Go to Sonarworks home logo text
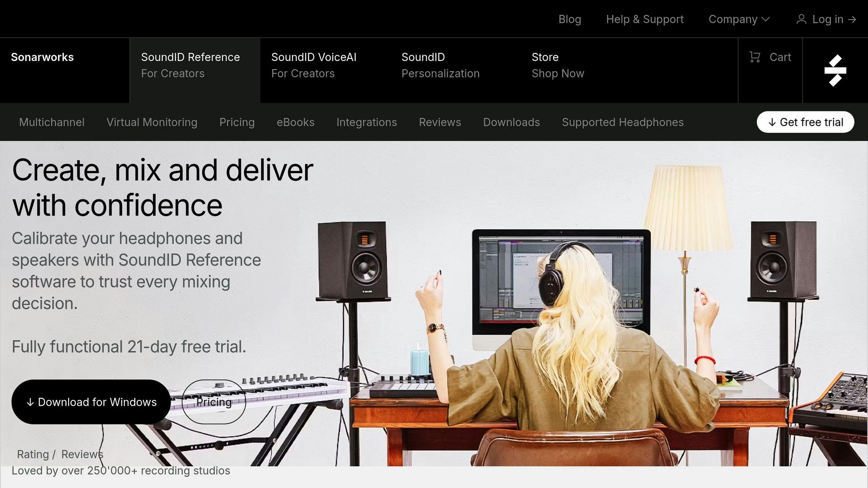The image size is (868, 488). coord(42,57)
